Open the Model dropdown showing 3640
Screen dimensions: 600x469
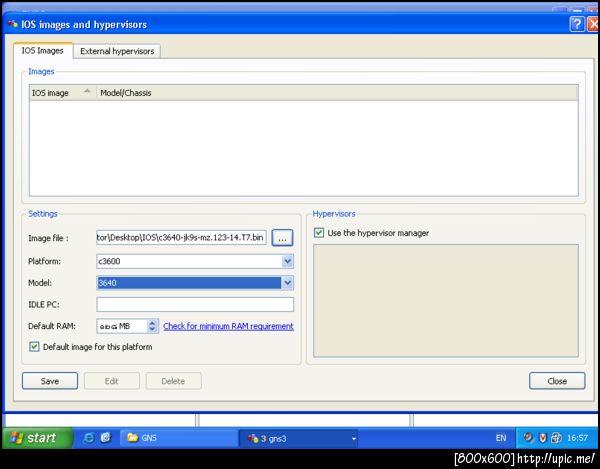click(195, 283)
